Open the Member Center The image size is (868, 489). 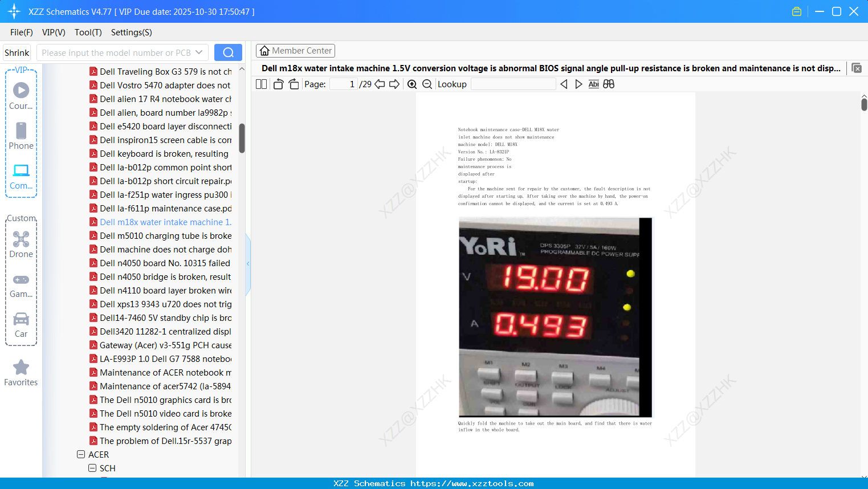(x=295, y=51)
